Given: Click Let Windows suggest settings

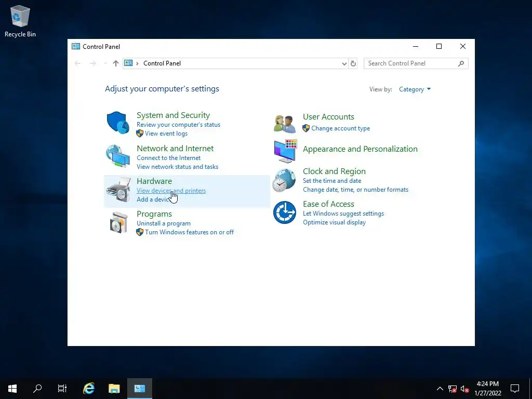Looking at the screenshot, I should point(343,214).
